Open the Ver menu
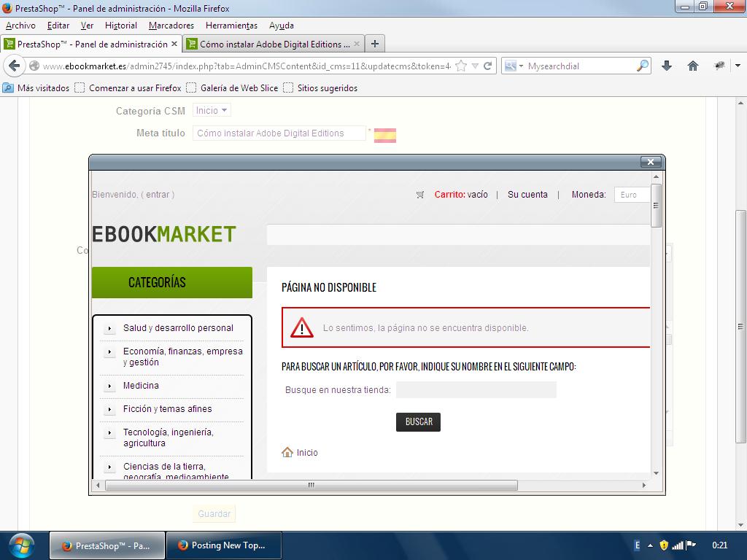This screenshot has width=747, height=560. pyautogui.click(x=88, y=26)
